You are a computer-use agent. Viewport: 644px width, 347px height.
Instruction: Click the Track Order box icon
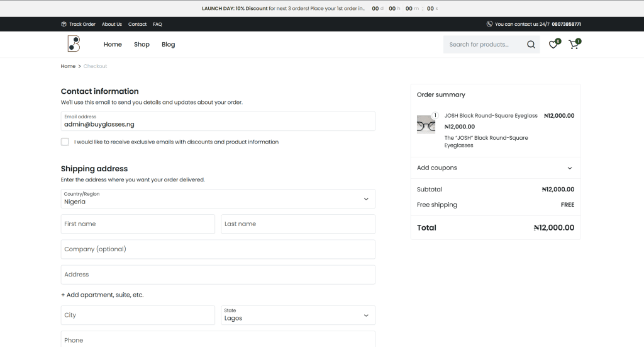[64, 24]
